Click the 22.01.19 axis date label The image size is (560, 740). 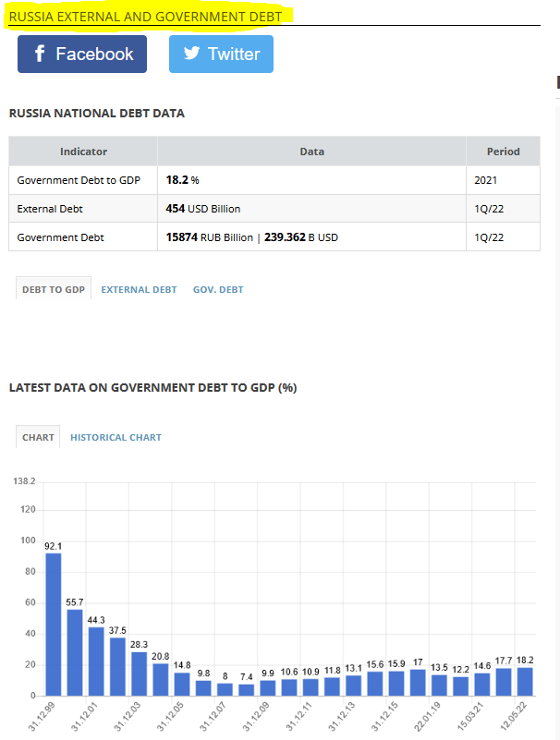click(x=427, y=716)
